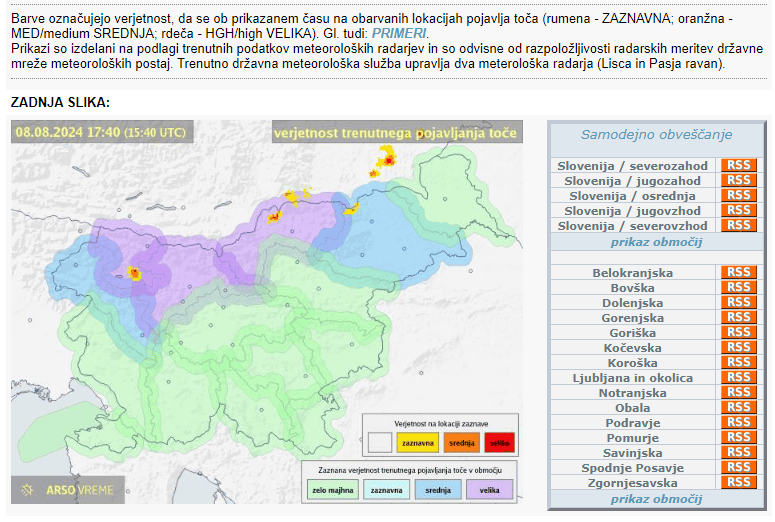Click RSS icon for Pomurje
The image size is (775, 522).
(x=738, y=438)
